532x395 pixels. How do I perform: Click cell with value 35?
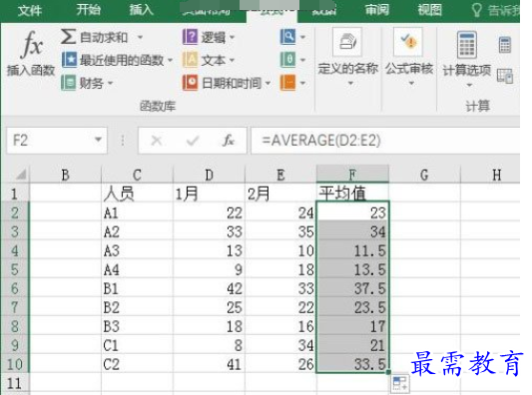(x=280, y=231)
